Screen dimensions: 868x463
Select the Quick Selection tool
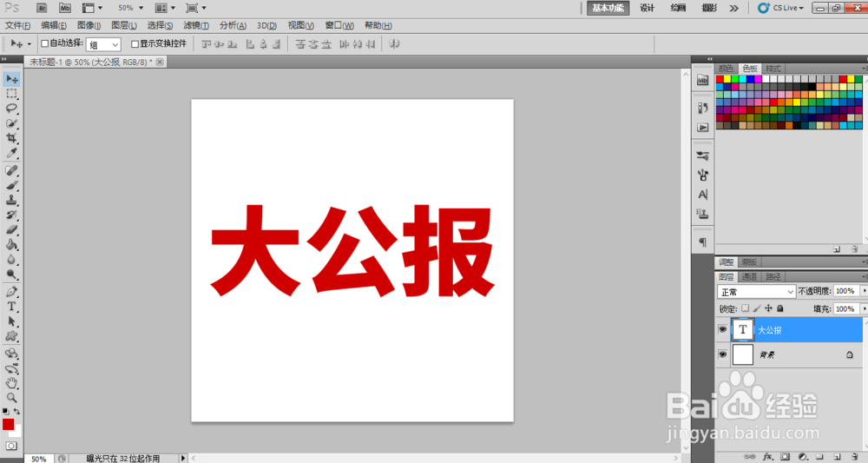click(11, 123)
